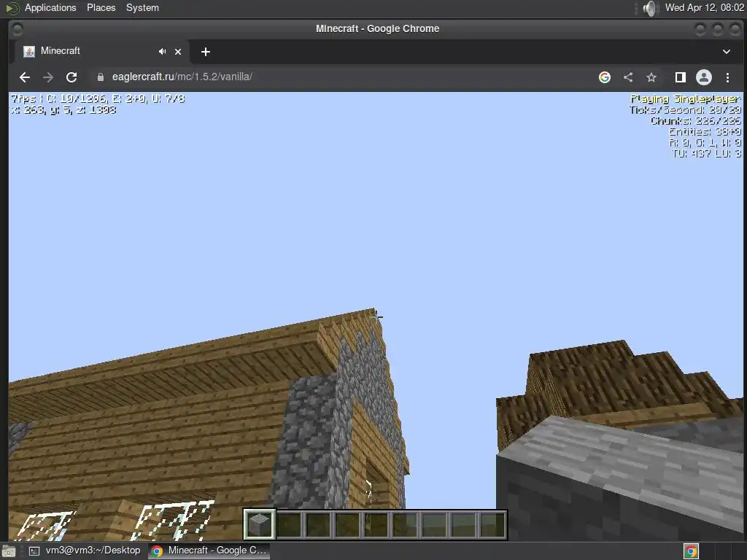Open the Google icon in address bar
This screenshot has height=560, width=747.
(x=605, y=77)
